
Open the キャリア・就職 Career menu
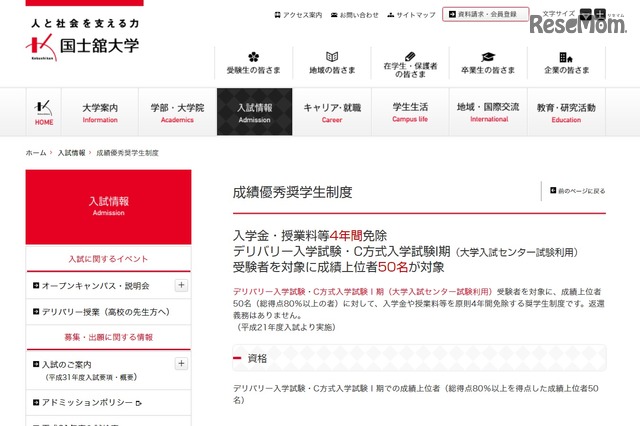point(332,111)
